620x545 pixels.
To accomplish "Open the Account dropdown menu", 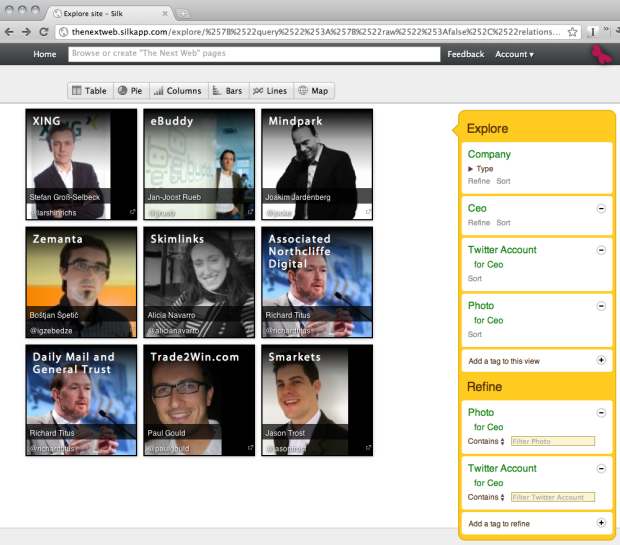I will [x=514, y=54].
